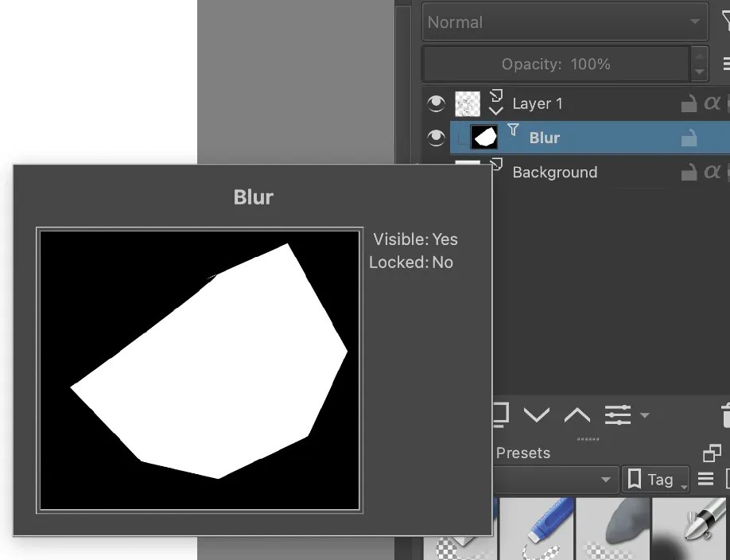This screenshot has height=560, width=730.
Task: Click the Opacity 100% slider
Action: pos(557,64)
